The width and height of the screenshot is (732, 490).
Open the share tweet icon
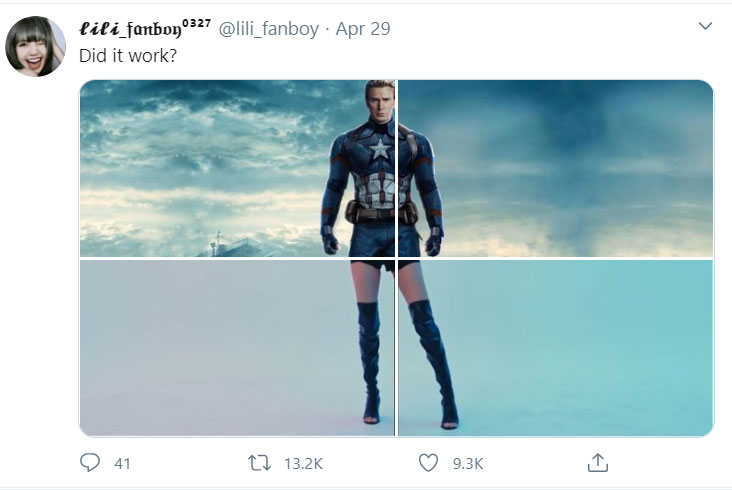(597, 462)
